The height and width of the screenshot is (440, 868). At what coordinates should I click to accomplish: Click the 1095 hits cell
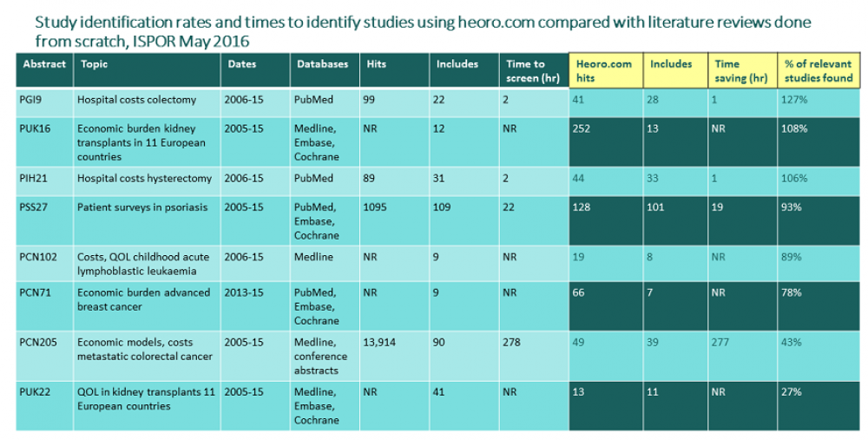(x=375, y=207)
